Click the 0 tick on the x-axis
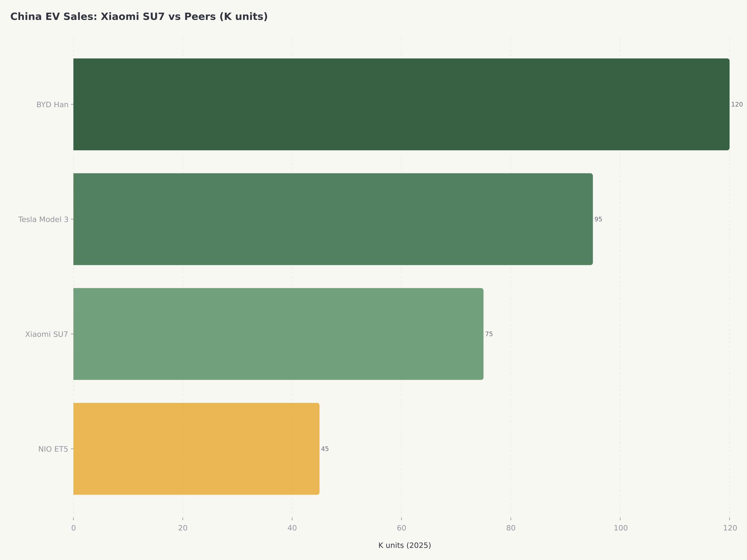747x560 pixels. click(x=73, y=528)
